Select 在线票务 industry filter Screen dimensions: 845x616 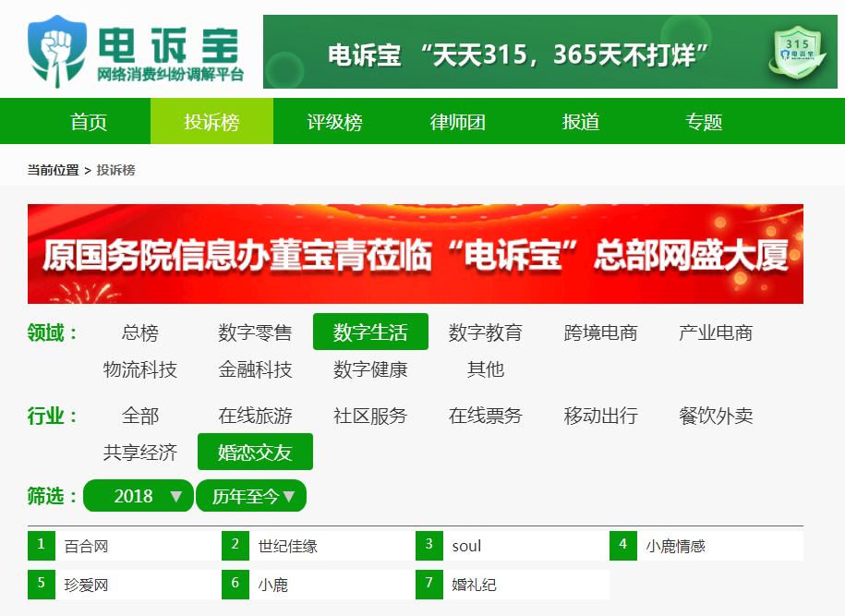tap(486, 416)
